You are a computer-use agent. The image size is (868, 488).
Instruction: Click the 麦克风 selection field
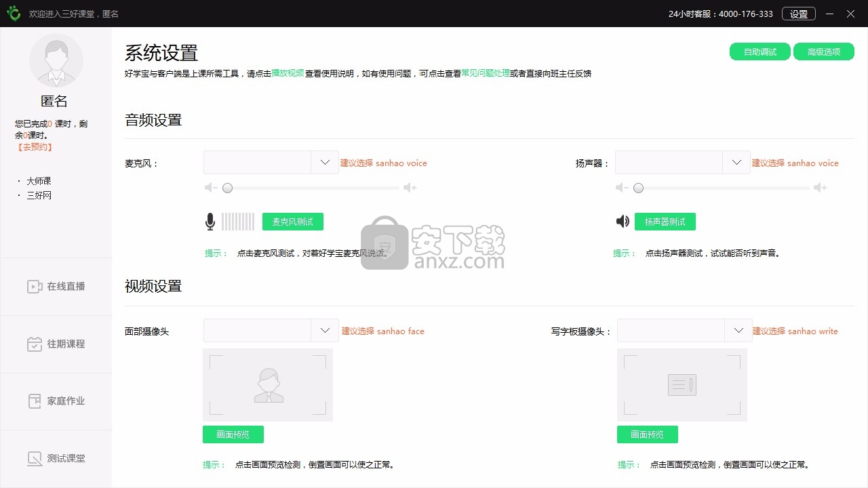(271, 163)
